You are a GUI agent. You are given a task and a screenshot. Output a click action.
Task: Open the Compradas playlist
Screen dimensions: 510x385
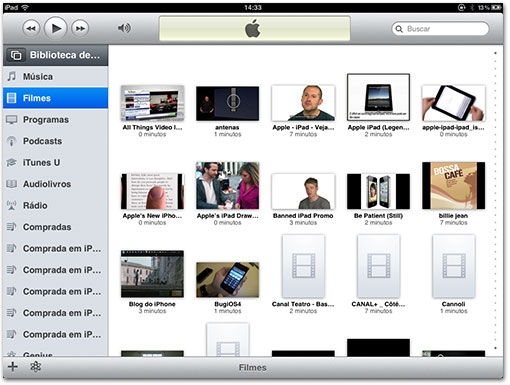coord(56,227)
